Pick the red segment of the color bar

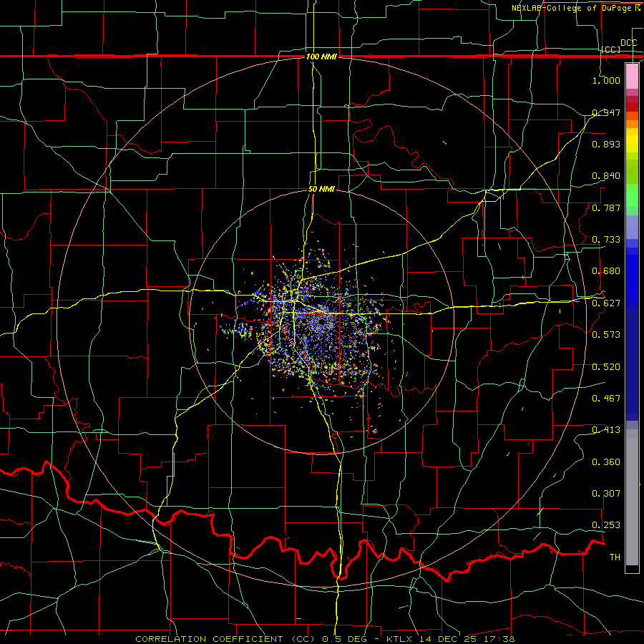[x=632, y=107]
